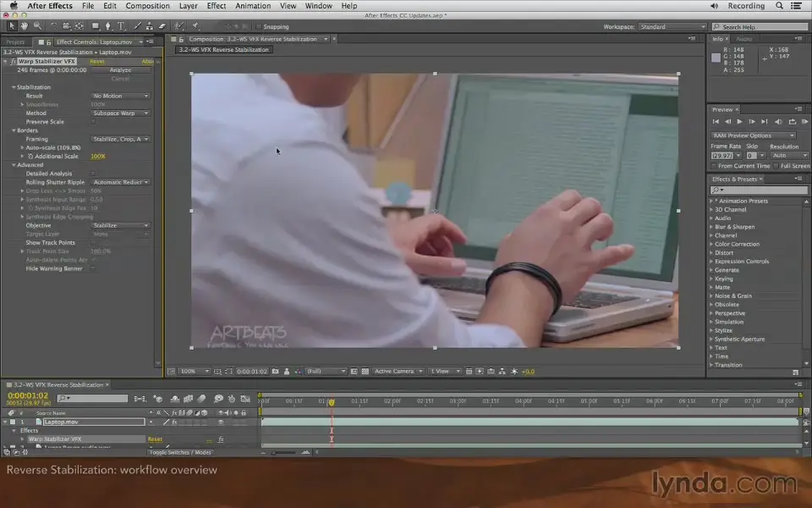Open the Workspace dropdown set to Standard

(x=672, y=26)
